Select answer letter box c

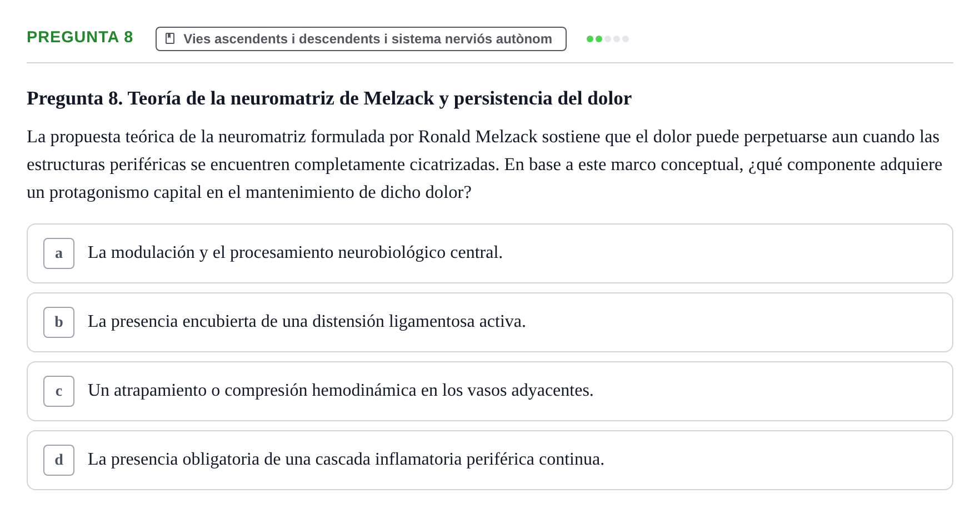coord(59,391)
